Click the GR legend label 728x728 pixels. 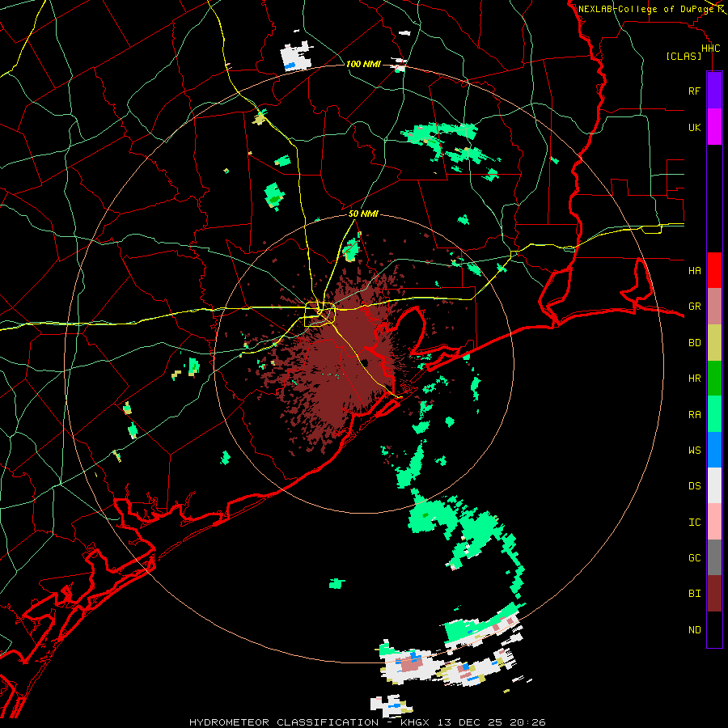(694, 307)
